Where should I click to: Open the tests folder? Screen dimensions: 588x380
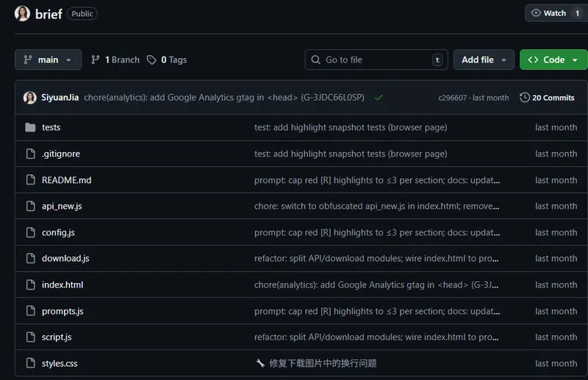pos(51,127)
